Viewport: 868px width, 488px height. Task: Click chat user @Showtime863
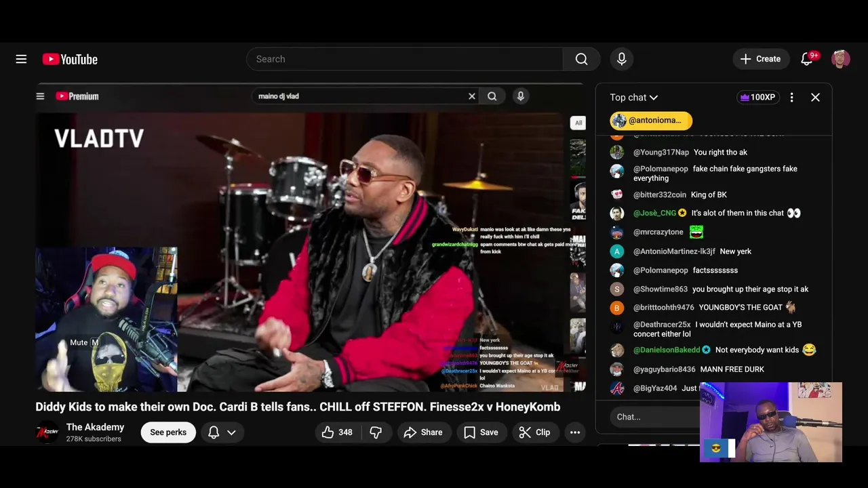(x=660, y=289)
